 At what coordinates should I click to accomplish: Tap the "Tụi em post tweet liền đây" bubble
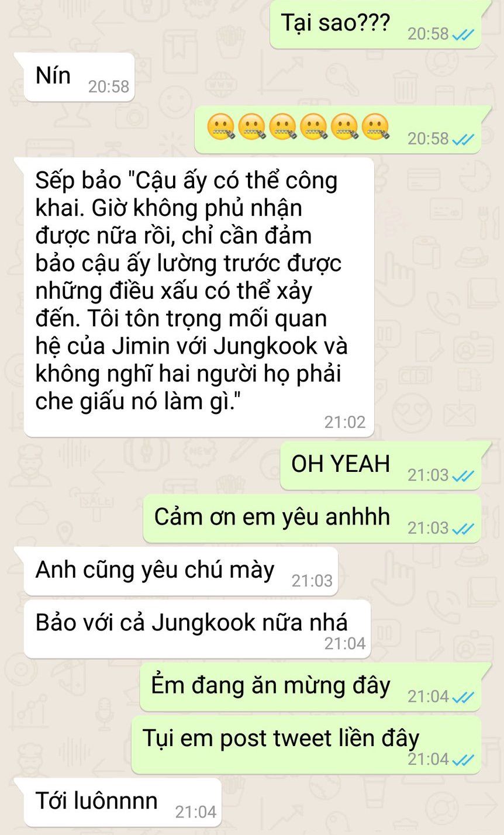coord(305,744)
